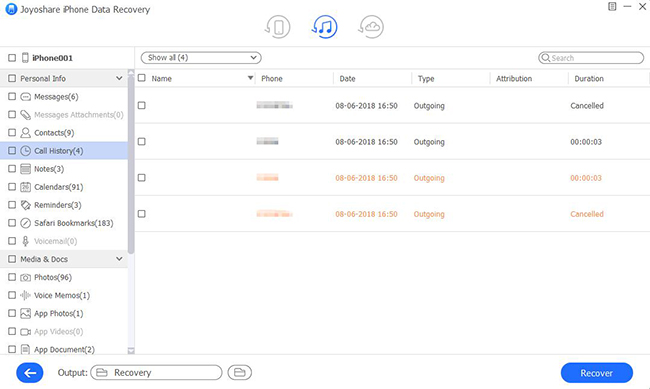
Task: Select Recover from iTunes mode icon
Action: tap(325, 27)
